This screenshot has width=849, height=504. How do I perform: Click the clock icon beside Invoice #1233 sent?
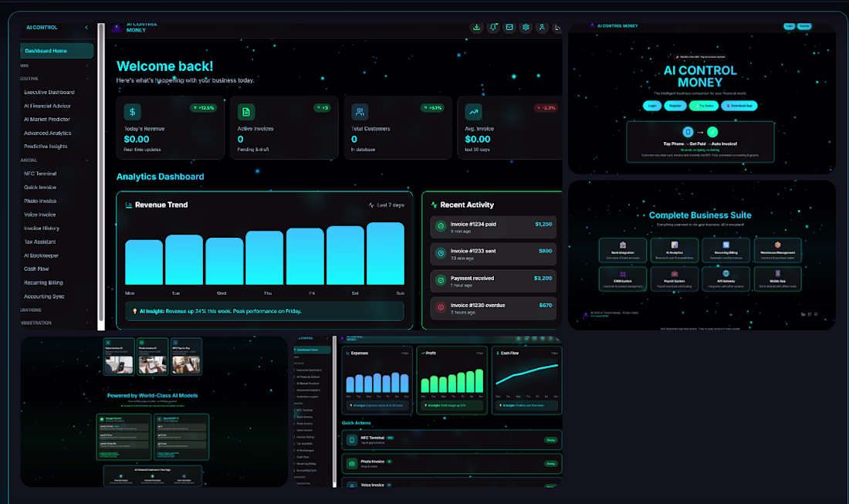tap(441, 253)
